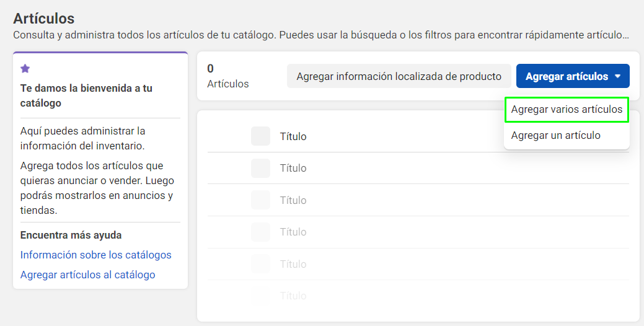Screen dimensions: 644x326
Task: Click the third row's placeholder thumbnail
Action: (x=260, y=200)
